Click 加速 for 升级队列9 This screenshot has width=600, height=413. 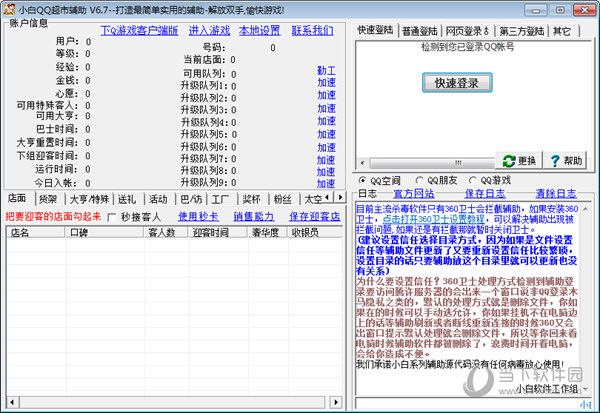point(326,184)
